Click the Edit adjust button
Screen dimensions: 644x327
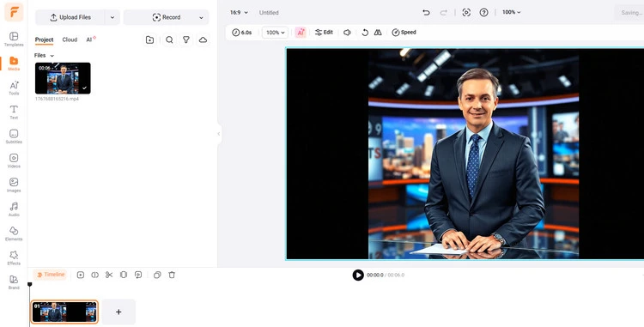tap(324, 33)
